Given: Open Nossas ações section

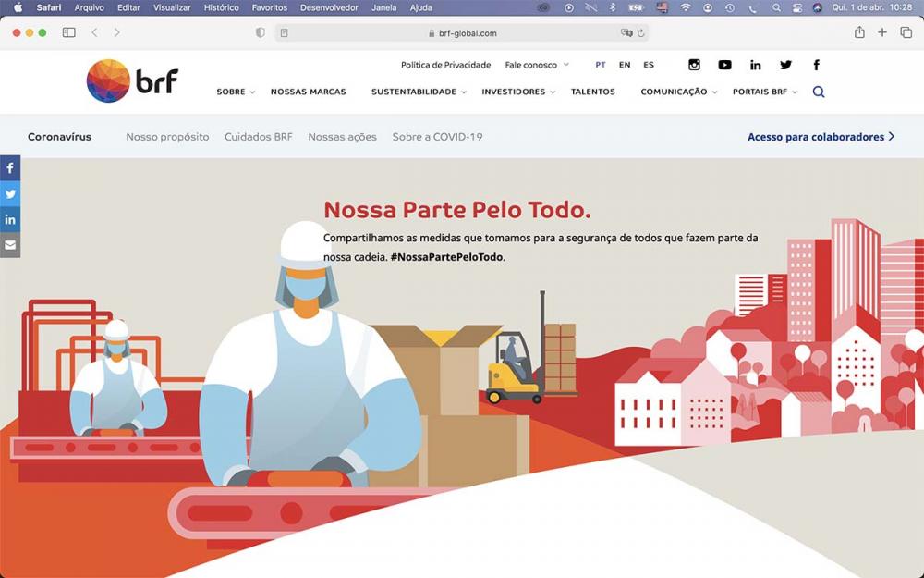Looking at the screenshot, I should click(x=343, y=137).
